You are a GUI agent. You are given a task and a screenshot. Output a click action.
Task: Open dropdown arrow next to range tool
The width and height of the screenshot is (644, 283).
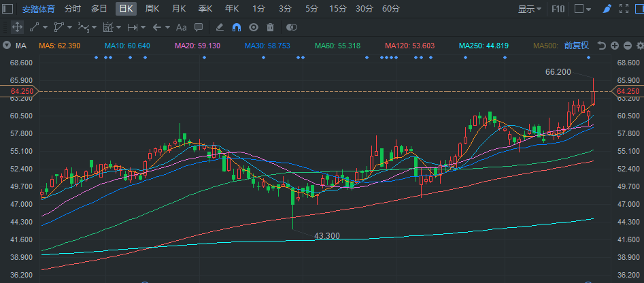tap(143, 27)
